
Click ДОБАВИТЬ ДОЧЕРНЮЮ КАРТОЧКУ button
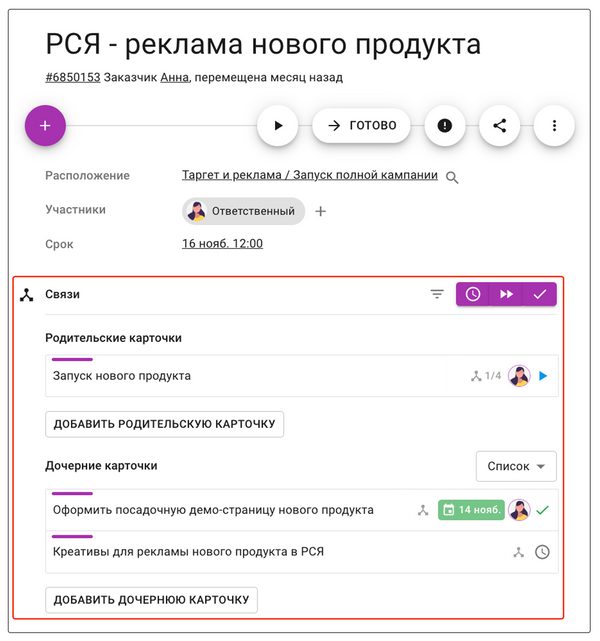151,600
